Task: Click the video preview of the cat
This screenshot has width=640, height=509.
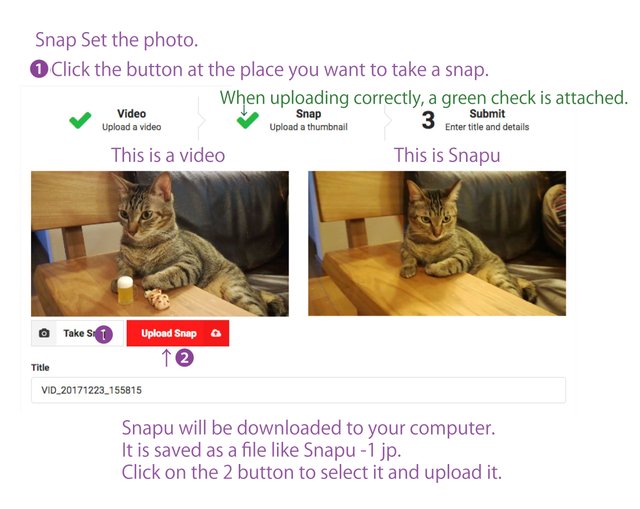Action: point(160,244)
